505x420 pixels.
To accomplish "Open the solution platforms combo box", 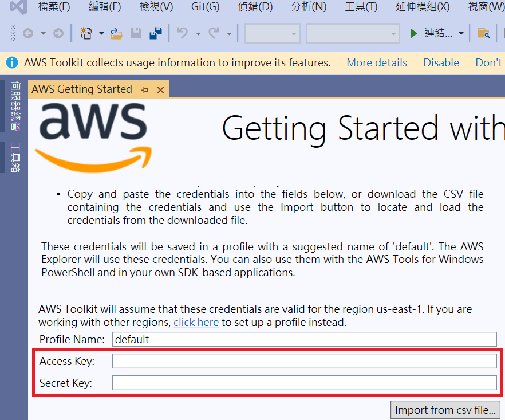I will (x=353, y=33).
